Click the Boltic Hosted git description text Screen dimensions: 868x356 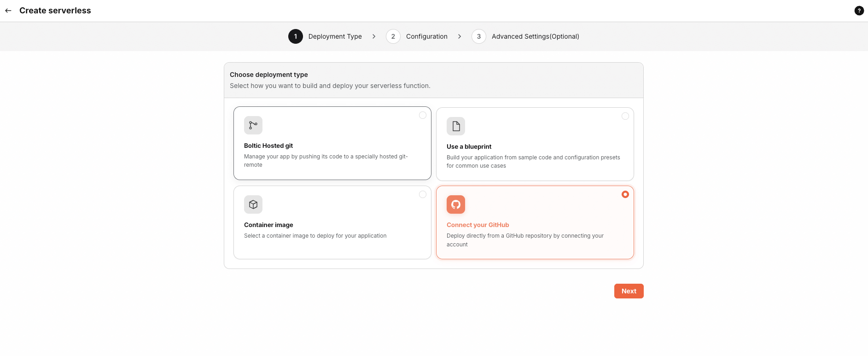click(x=326, y=161)
